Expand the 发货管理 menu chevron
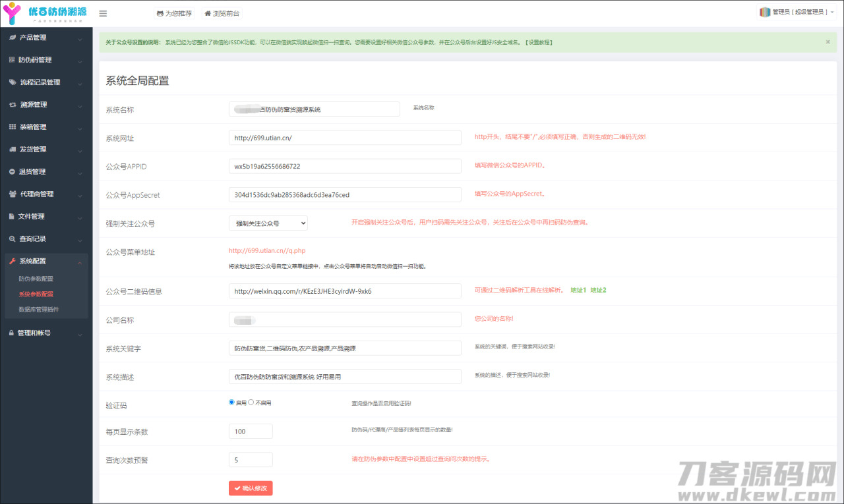This screenshot has width=844, height=504. [x=80, y=151]
